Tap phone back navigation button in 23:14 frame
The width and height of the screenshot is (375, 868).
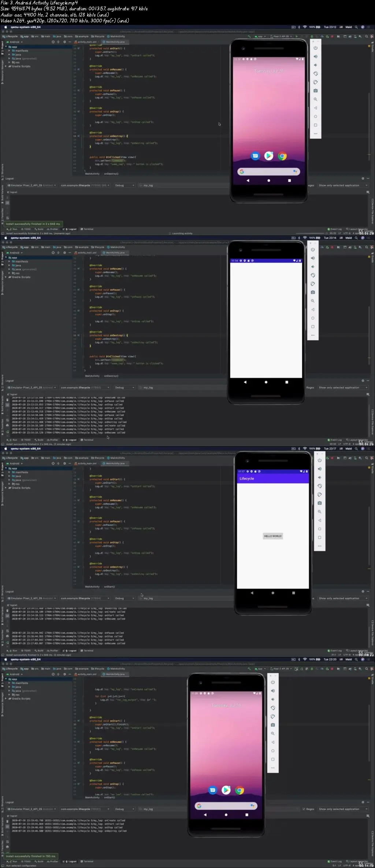click(x=245, y=382)
